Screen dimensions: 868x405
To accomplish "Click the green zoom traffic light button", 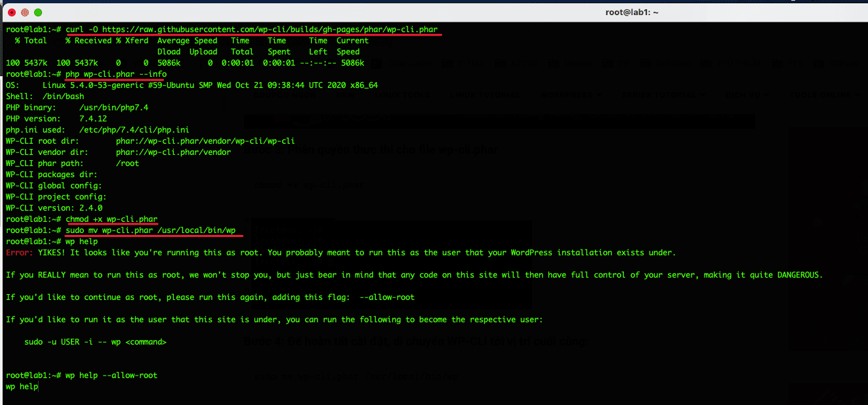I will coord(39,11).
